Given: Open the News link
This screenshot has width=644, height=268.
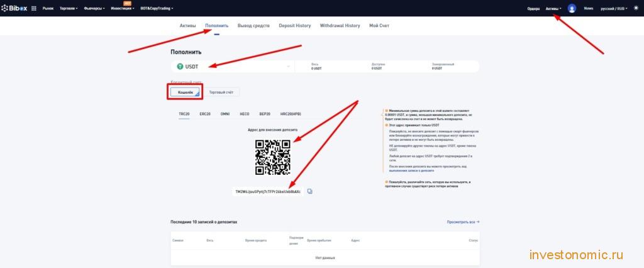Looking at the screenshot, I should click(589, 8).
